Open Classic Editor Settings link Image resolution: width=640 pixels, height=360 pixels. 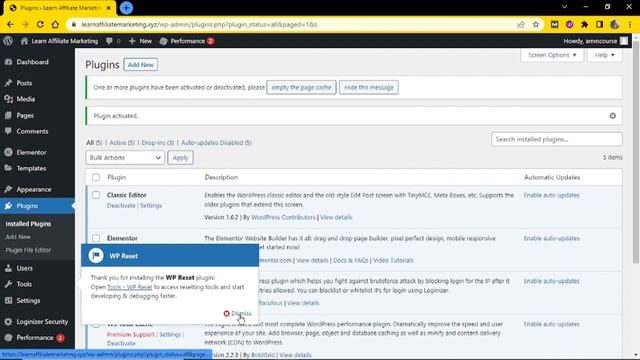pos(151,205)
